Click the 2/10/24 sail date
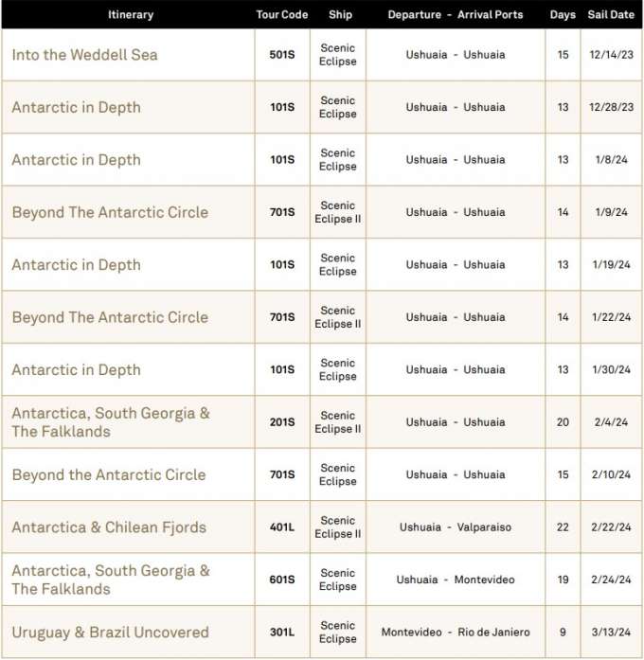 pos(611,474)
